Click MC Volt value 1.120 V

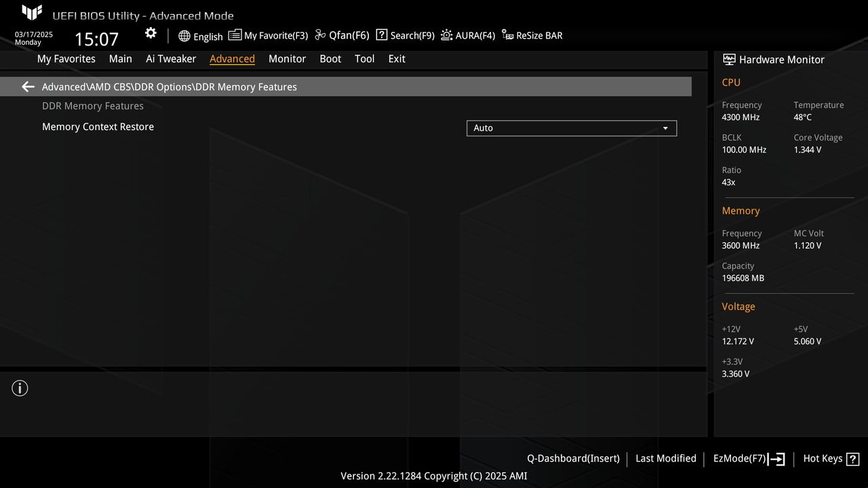coord(808,245)
